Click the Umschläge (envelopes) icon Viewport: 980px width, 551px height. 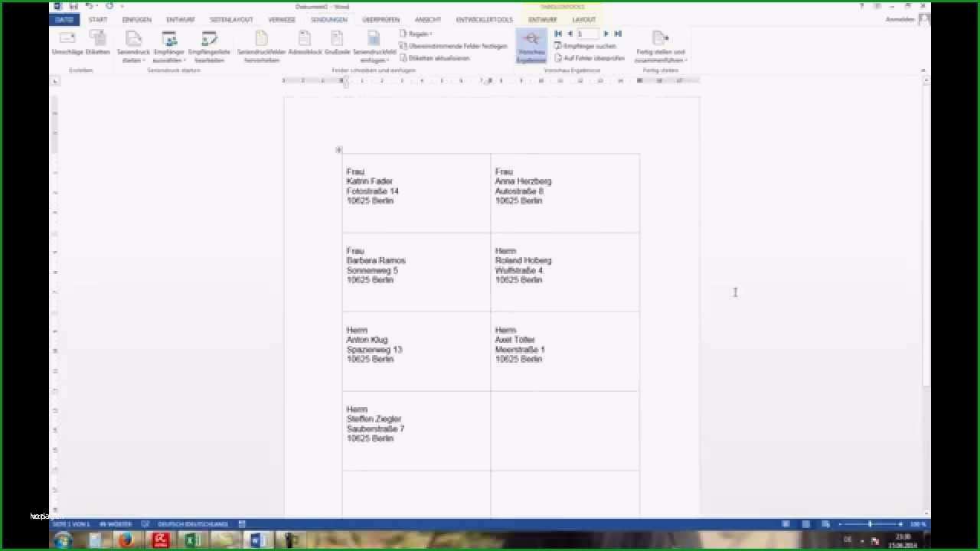67,43
